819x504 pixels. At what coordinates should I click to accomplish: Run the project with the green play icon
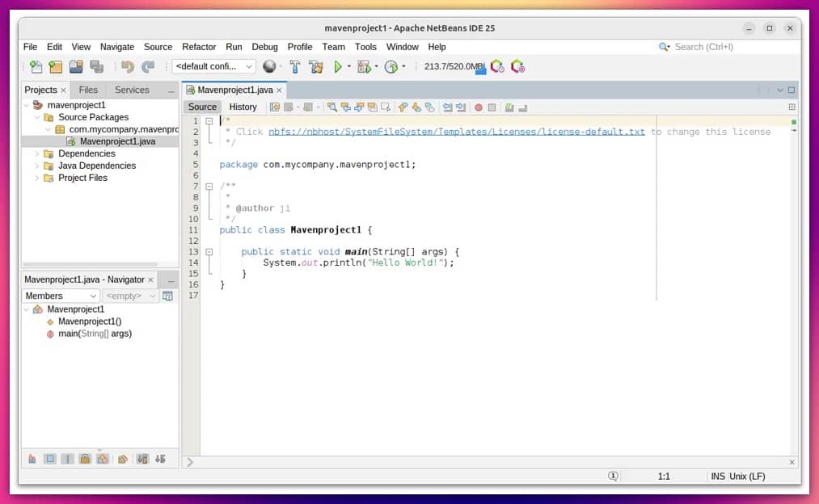(x=339, y=67)
